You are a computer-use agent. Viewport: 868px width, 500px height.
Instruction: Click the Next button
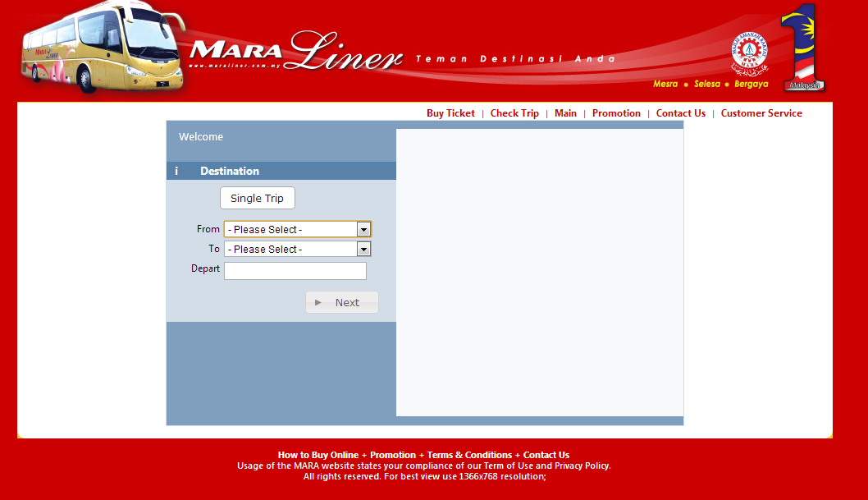point(342,302)
